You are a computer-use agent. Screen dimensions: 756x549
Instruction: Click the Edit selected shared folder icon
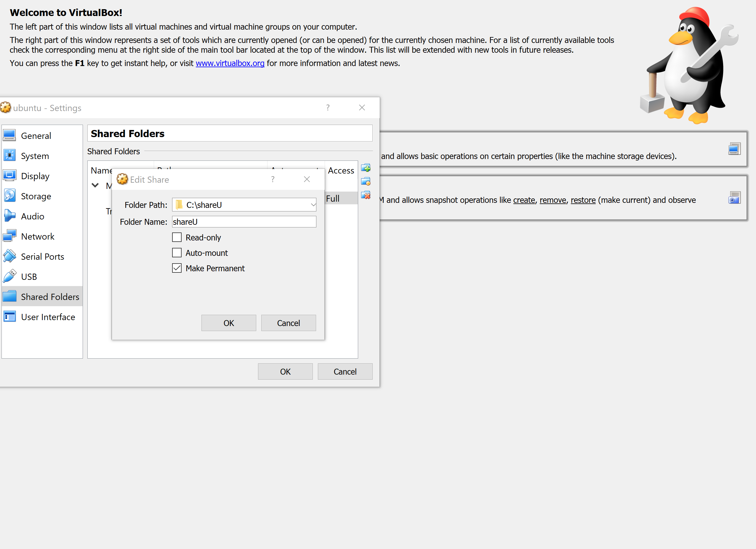pyautogui.click(x=366, y=181)
